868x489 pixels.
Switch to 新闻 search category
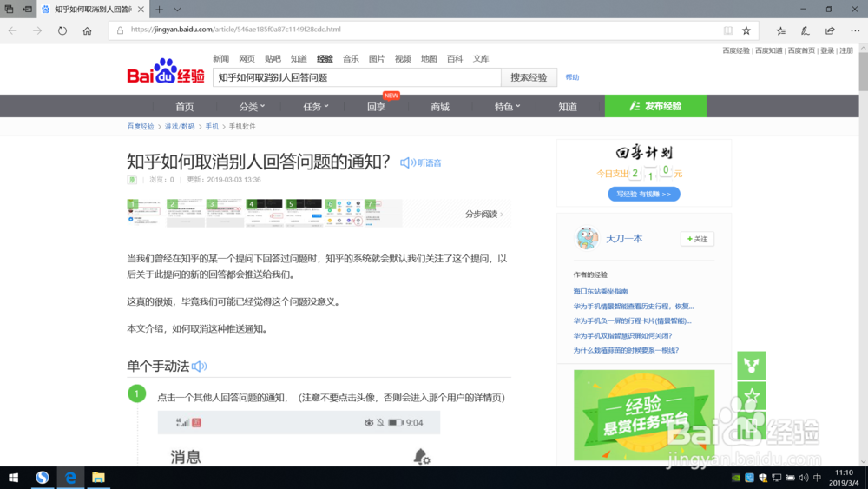click(x=220, y=59)
